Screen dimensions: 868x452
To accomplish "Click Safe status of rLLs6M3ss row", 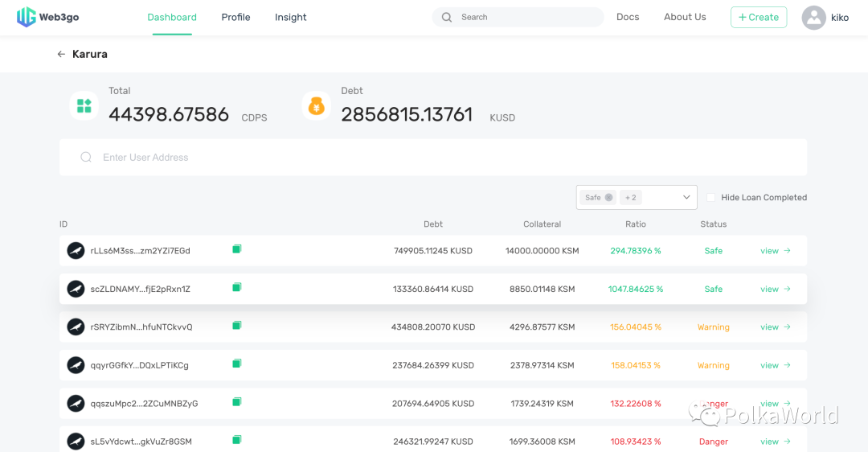I will [713, 251].
